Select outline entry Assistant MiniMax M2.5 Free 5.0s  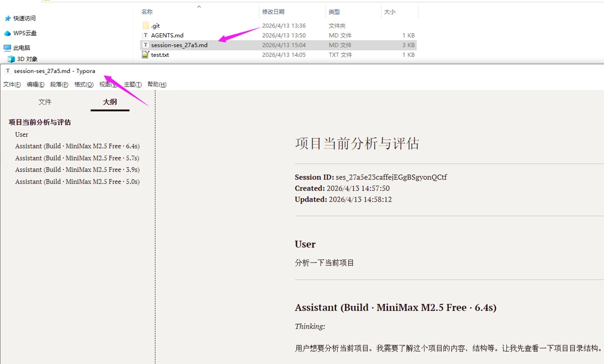point(78,181)
